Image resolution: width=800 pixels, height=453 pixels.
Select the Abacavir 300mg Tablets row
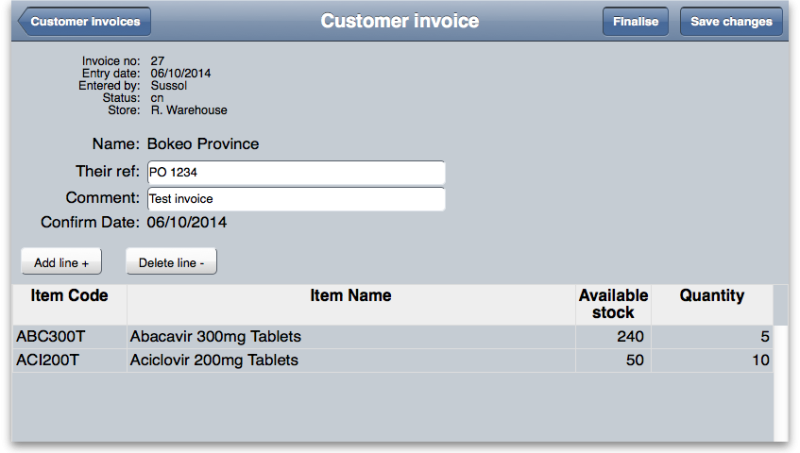point(351,337)
